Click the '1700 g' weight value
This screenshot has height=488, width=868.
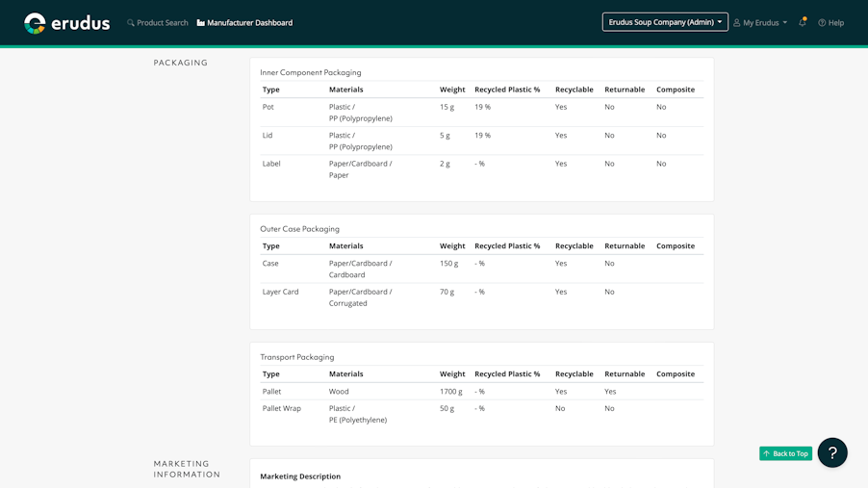tap(450, 391)
